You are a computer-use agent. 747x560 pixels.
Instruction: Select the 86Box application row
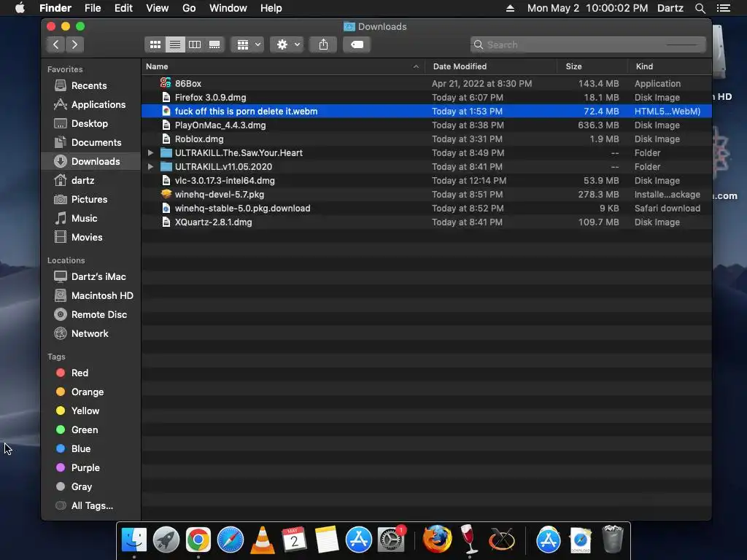(427, 83)
